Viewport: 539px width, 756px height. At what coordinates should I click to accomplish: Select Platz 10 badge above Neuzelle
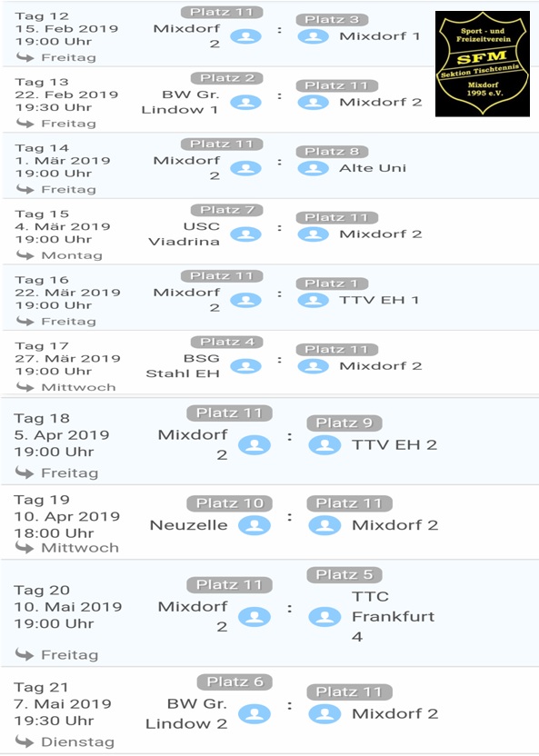tap(229, 503)
